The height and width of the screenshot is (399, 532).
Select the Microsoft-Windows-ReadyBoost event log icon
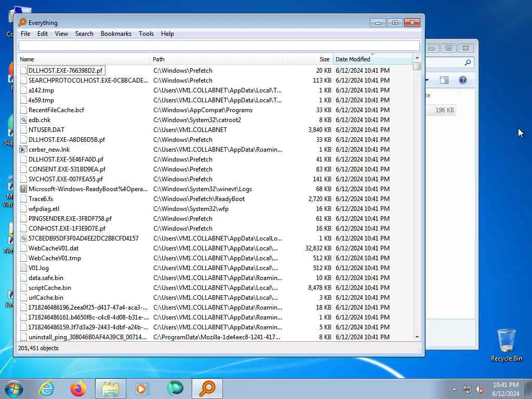coord(23,189)
